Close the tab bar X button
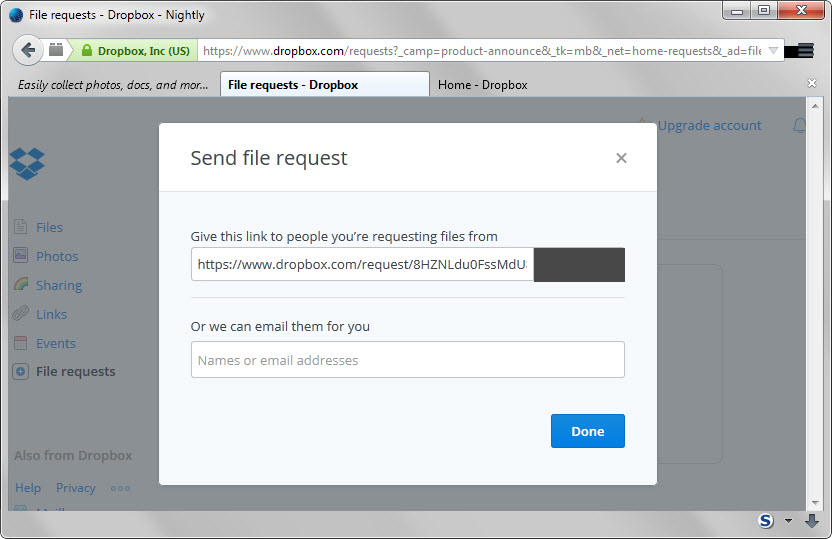Viewport: 832px width, 539px height. 812,83
